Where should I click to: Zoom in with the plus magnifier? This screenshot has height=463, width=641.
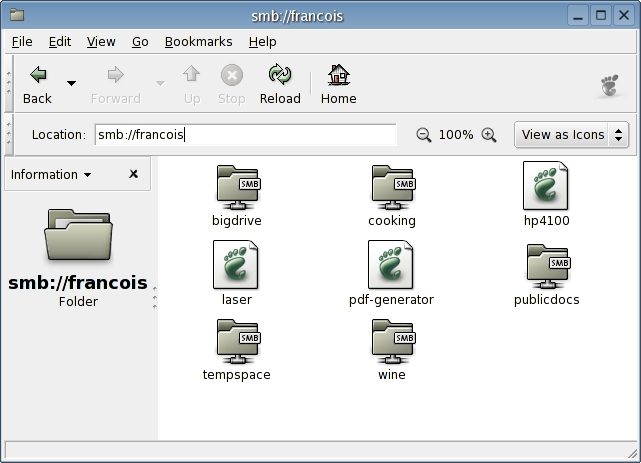[x=489, y=135]
